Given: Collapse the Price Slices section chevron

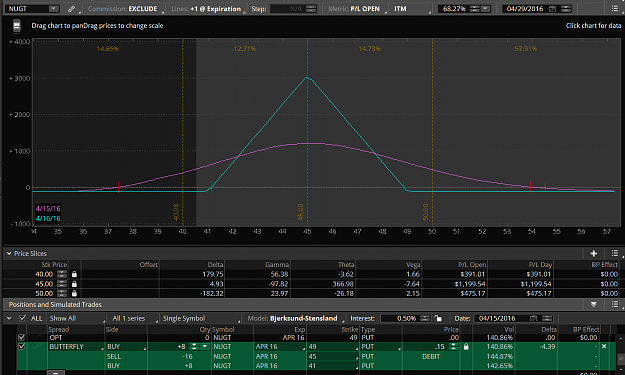Looking at the screenshot, I should point(9,253).
